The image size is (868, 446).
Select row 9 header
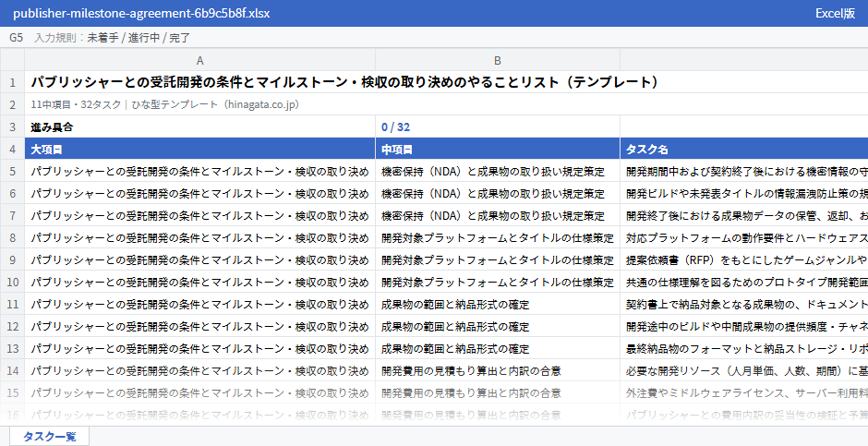tap(12, 259)
